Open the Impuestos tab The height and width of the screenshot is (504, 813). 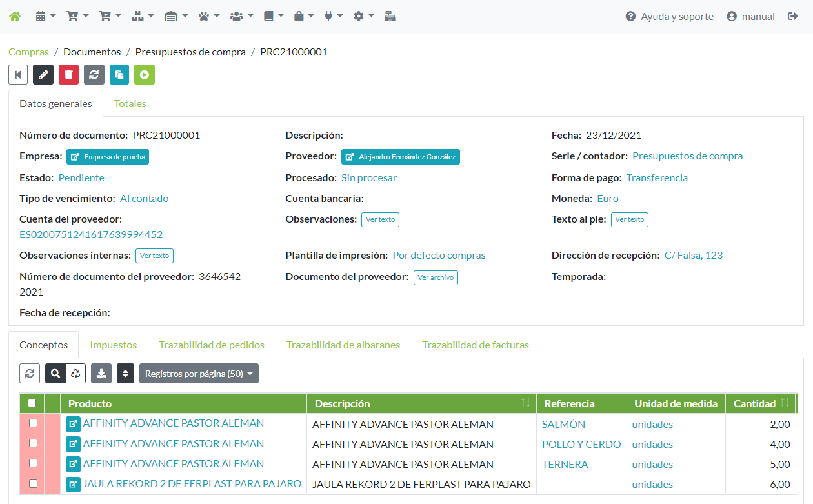pyautogui.click(x=114, y=345)
